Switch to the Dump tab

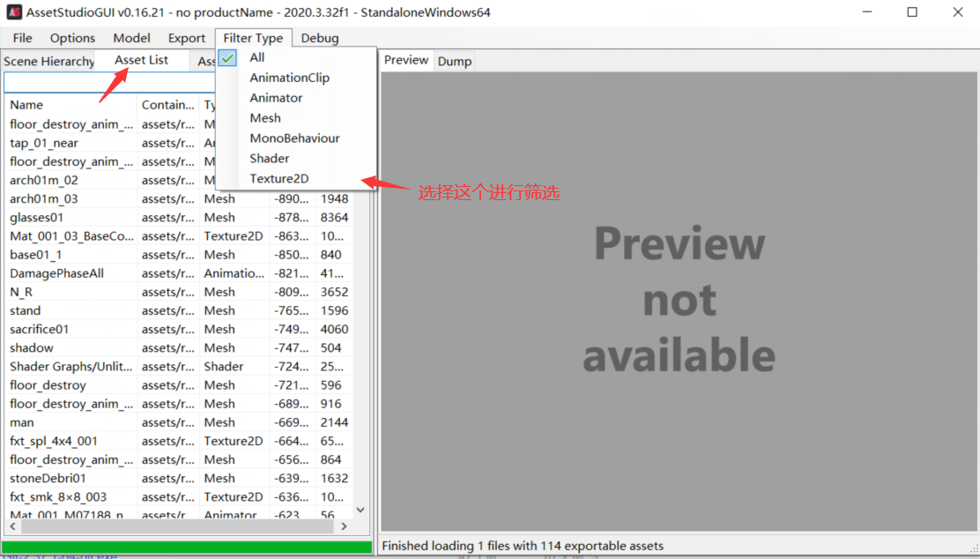(x=455, y=61)
